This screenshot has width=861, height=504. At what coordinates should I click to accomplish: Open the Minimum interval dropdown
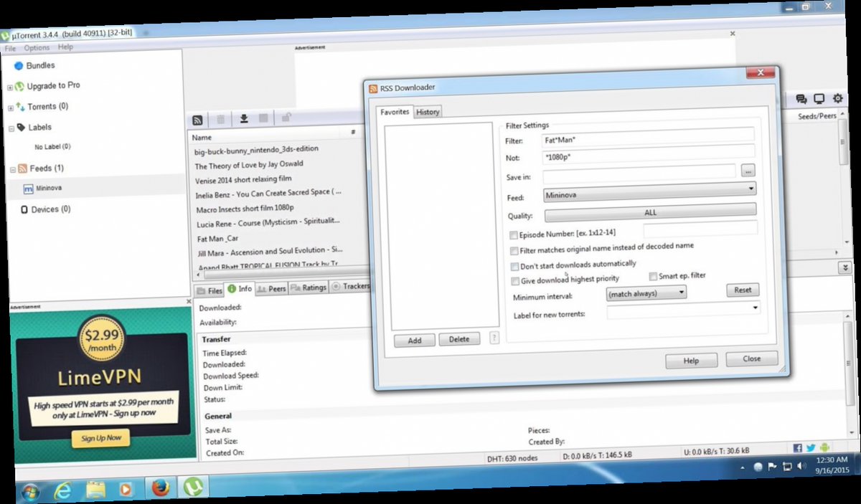pos(646,293)
